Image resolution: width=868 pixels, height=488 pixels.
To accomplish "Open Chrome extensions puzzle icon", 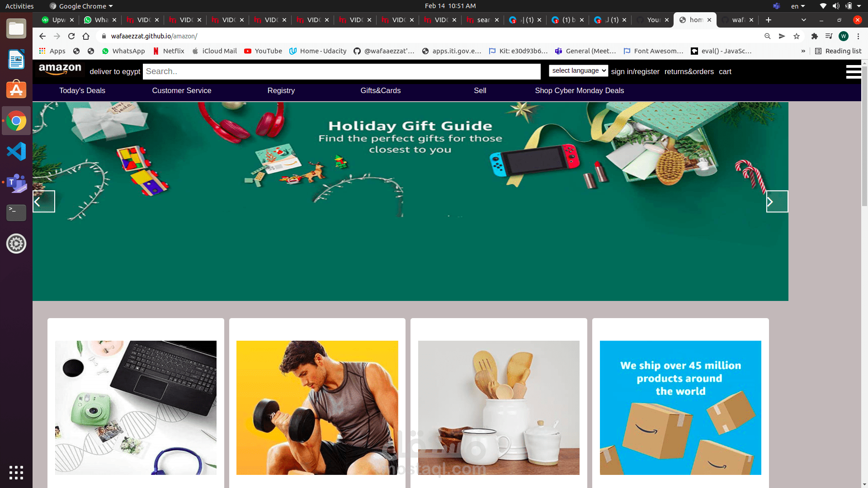I will (x=815, y=36).
